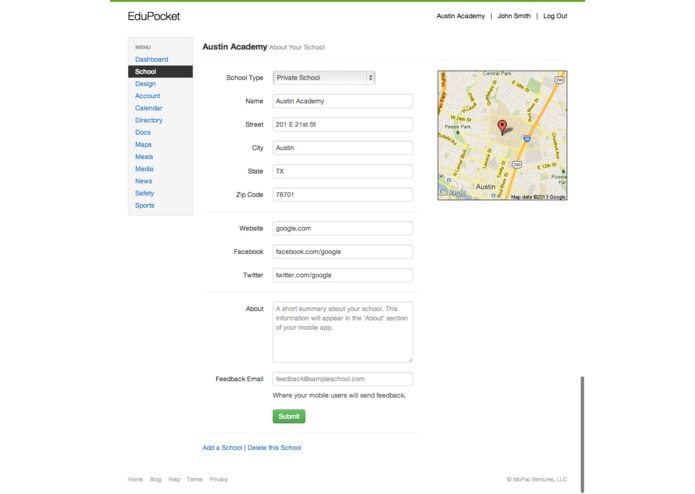
Task: Open the Design menu item
Action: [145, 84]
